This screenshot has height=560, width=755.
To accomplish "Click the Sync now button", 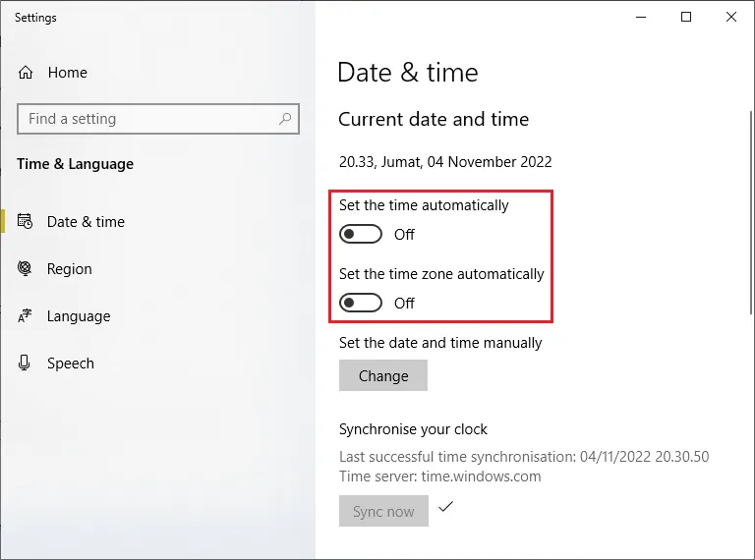I will (x=383, y=511).
